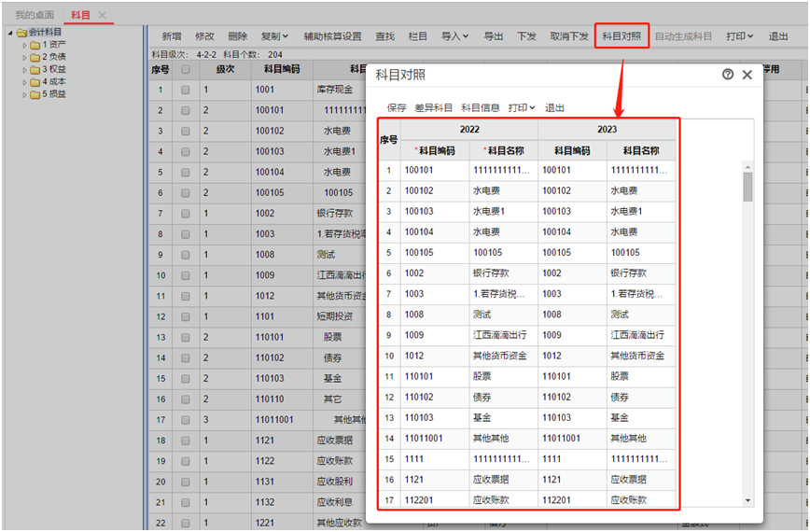Open the 打印 menu inside the dialog
810x532 pixels.
522,108
